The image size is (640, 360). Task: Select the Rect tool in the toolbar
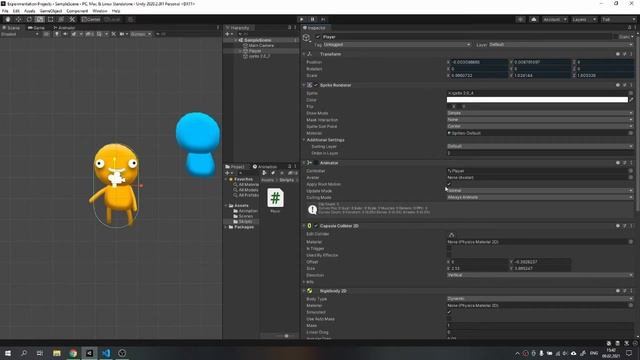pos(51,19)
